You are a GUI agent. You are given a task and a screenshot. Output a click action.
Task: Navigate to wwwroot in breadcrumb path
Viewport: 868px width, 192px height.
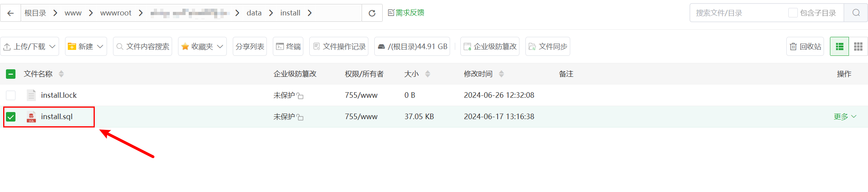[115, 13]
